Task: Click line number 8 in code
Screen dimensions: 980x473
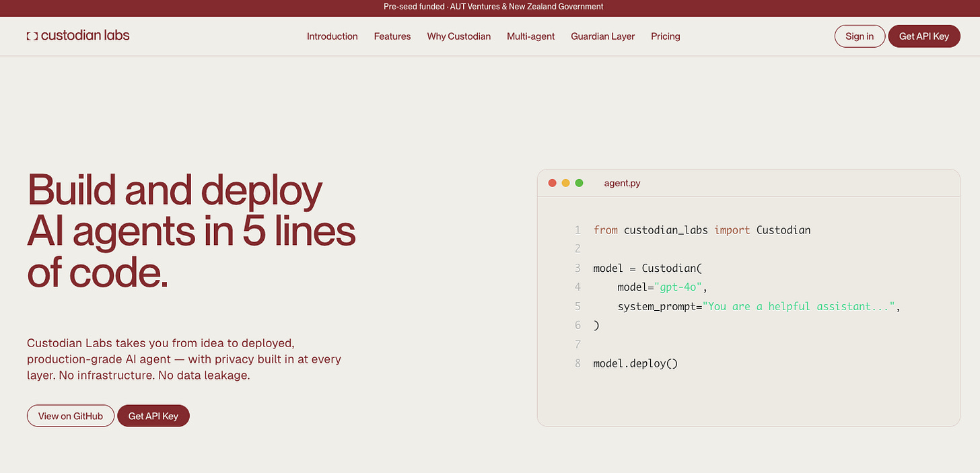Action: tap(577, 363)
